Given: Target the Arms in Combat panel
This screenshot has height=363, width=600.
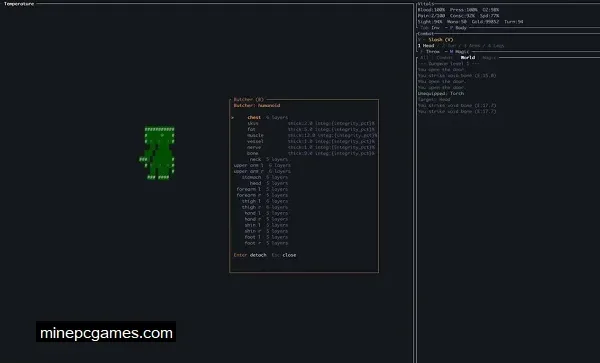Looking at the screenshot, I should (474, 46).
